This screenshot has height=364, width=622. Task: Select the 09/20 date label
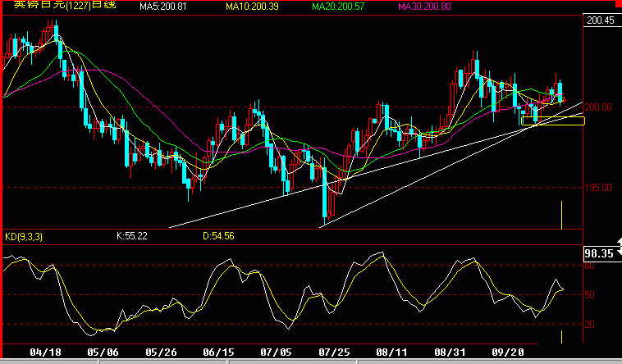(x=508, y=352)
